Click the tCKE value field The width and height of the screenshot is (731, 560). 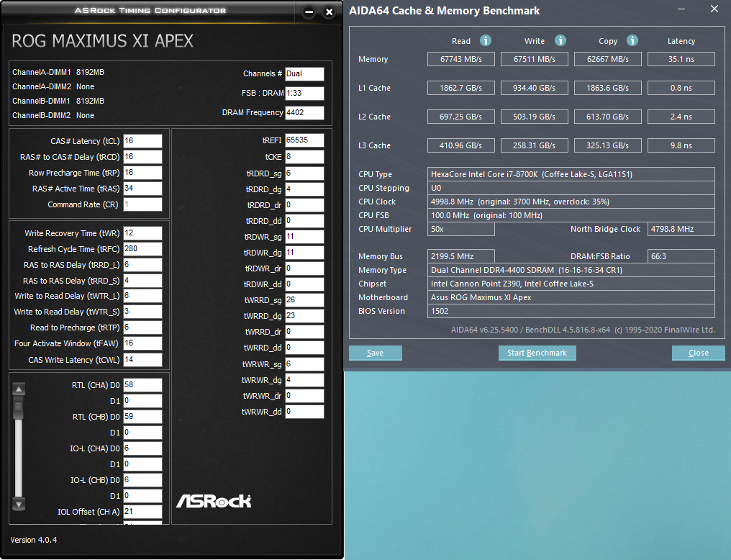coord(304,157)
